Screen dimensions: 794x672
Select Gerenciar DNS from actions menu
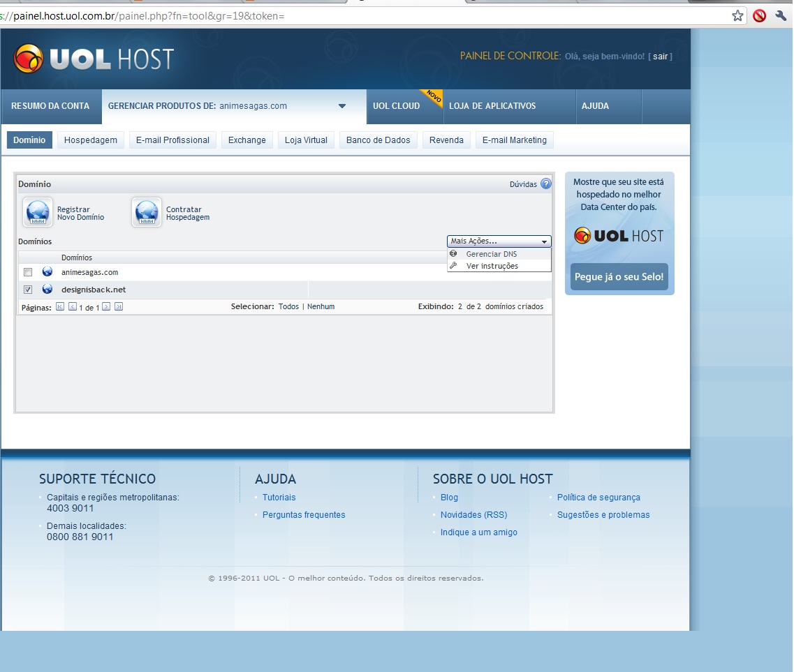[x=499, y=254]
